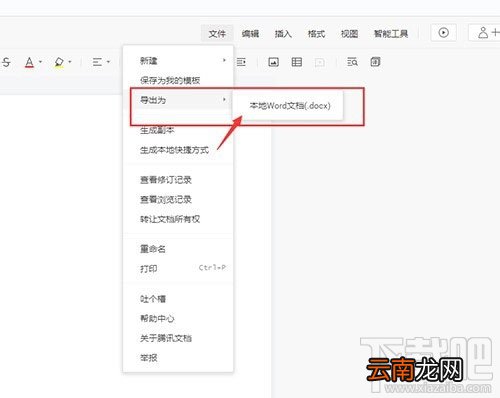Open the 格式 menu
Viewport: 500px width, 398px height.
316,33
